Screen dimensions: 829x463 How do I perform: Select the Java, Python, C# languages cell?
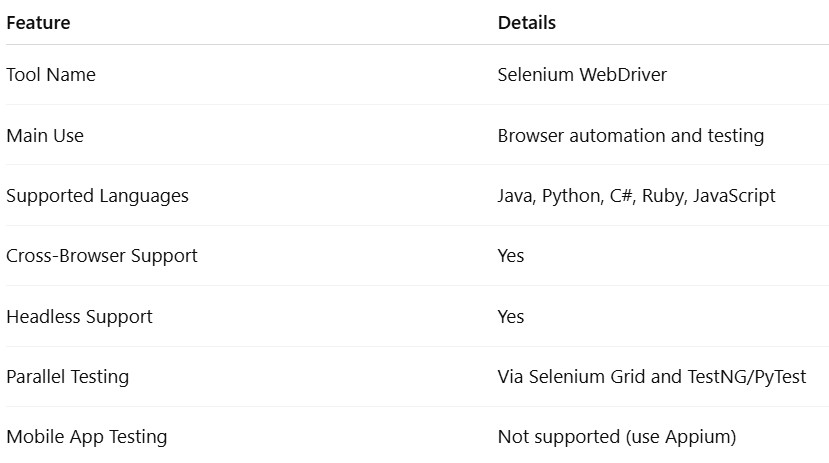click(x=636, y=196)
